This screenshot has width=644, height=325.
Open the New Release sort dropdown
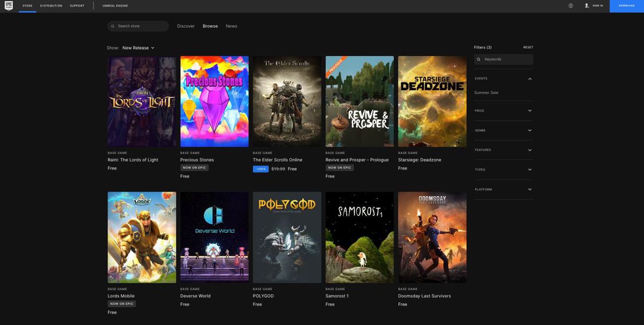pos(138,48)
